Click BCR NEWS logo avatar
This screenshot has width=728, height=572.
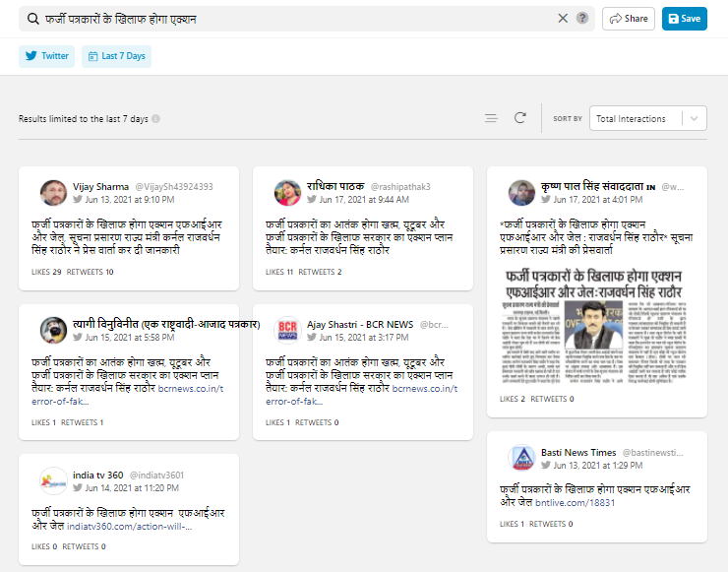287,331
